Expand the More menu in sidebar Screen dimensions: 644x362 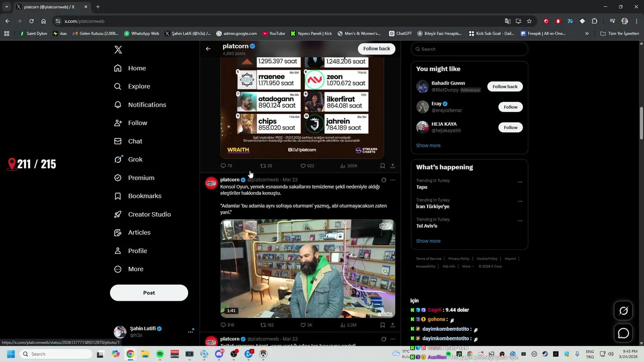[129, 269]
